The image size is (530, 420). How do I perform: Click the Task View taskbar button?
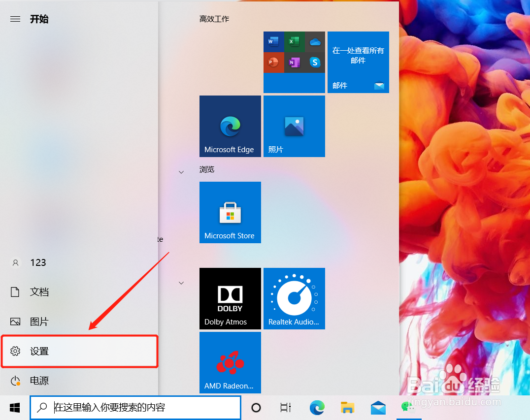click(x=285, y=408)
